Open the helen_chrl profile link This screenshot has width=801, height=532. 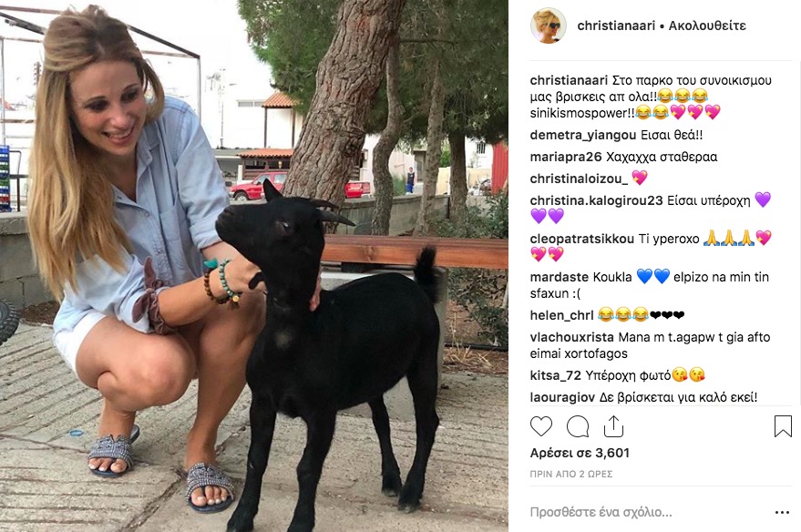pos(562,315)
